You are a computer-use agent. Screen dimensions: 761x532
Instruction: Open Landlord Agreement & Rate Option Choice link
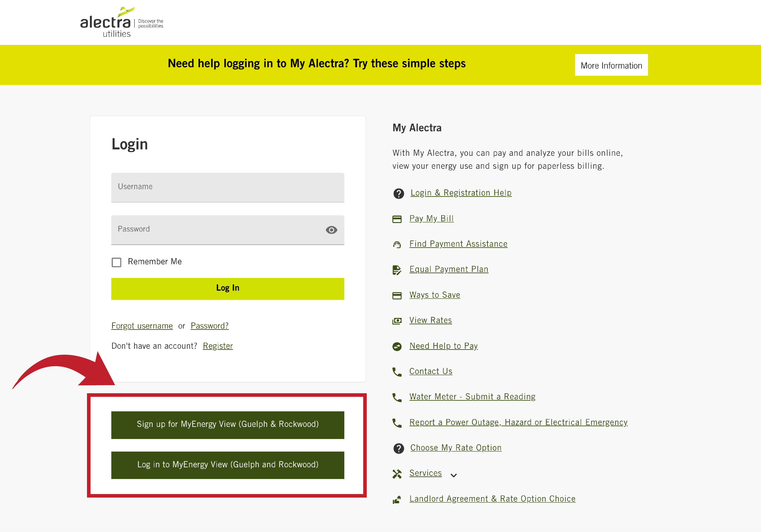[492, 499]
